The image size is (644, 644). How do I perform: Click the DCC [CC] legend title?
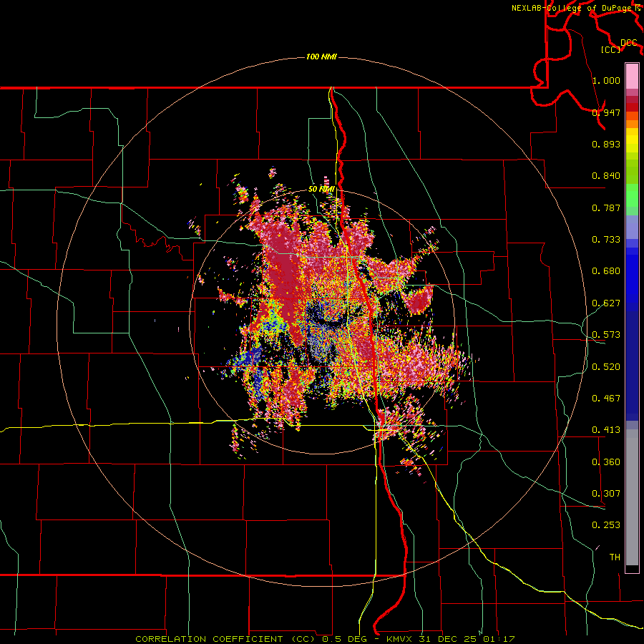620,46
